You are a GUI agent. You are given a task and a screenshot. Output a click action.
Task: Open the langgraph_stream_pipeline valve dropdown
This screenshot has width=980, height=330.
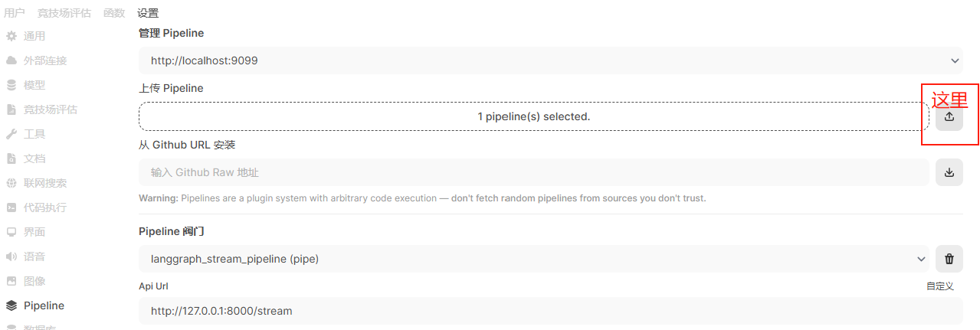point(921,259)
